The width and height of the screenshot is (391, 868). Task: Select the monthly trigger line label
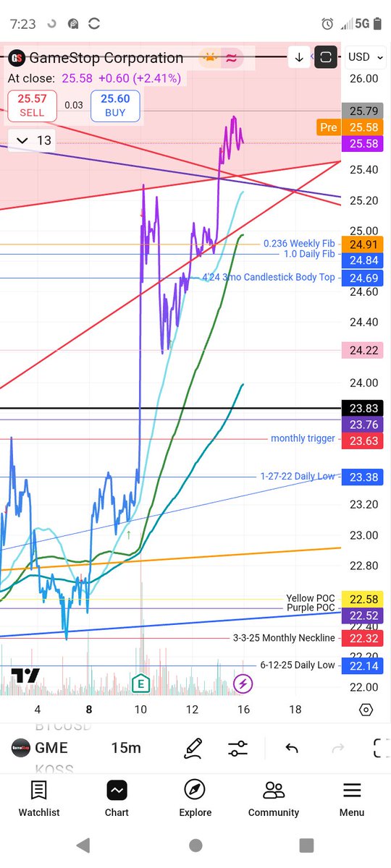click(303, 438)
